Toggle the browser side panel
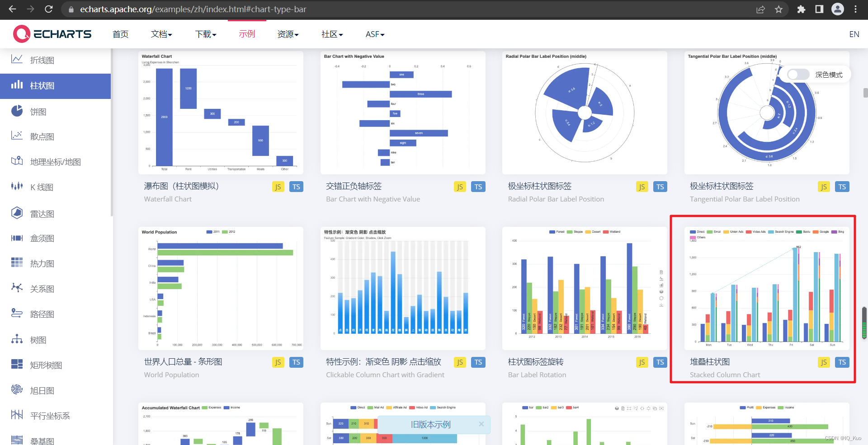The width and height of the screenshot is (868, 445). (819, 9)
